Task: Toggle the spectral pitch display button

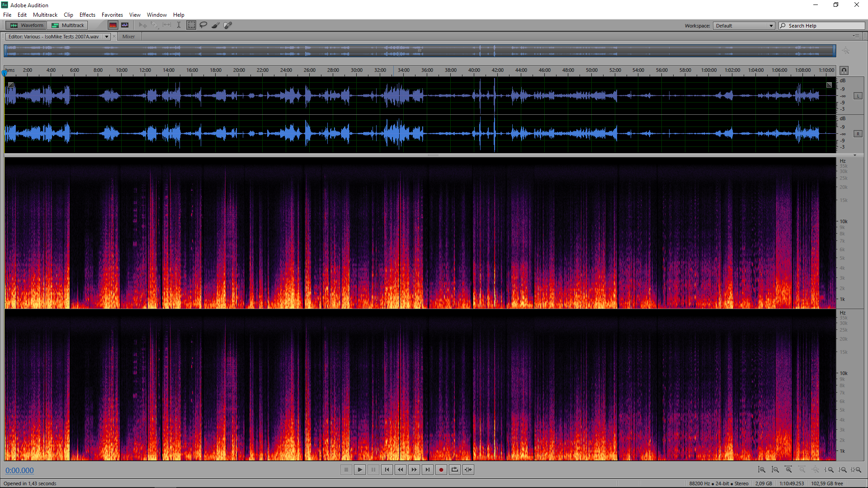Action: [x=125, y=25]
